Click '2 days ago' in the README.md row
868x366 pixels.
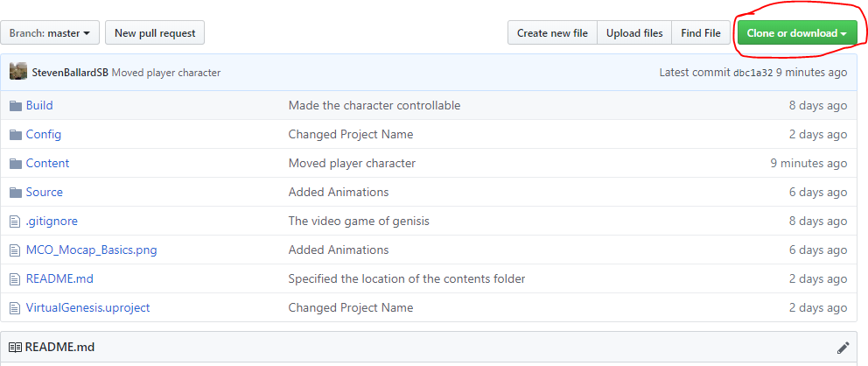(818, 278)
